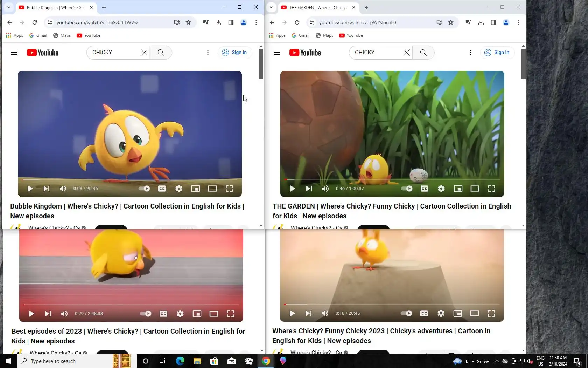Image resolution: width=588 pixels, height=368 pixels.
Task: Open miniplayer for THE GARDEN video
Action: 458,189
